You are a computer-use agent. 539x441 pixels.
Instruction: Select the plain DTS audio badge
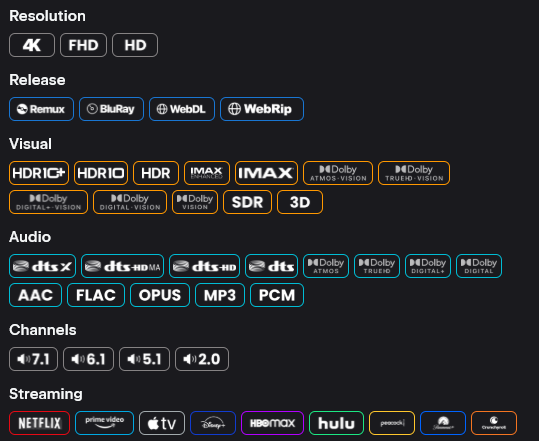click(x=272, y=266)
